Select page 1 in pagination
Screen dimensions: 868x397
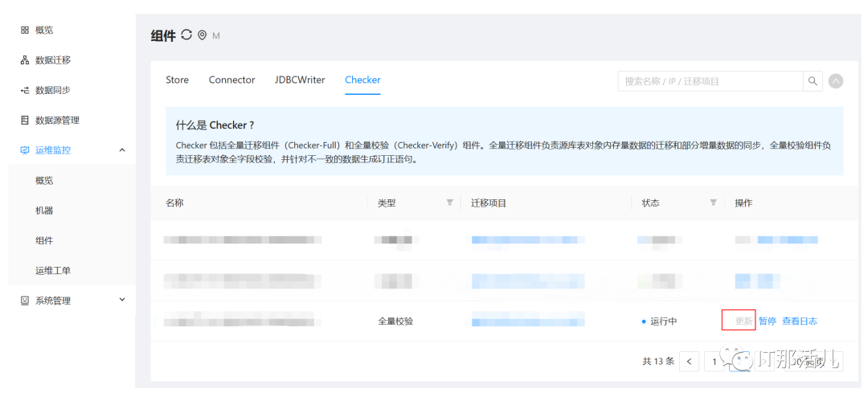(x=714, y=362)
